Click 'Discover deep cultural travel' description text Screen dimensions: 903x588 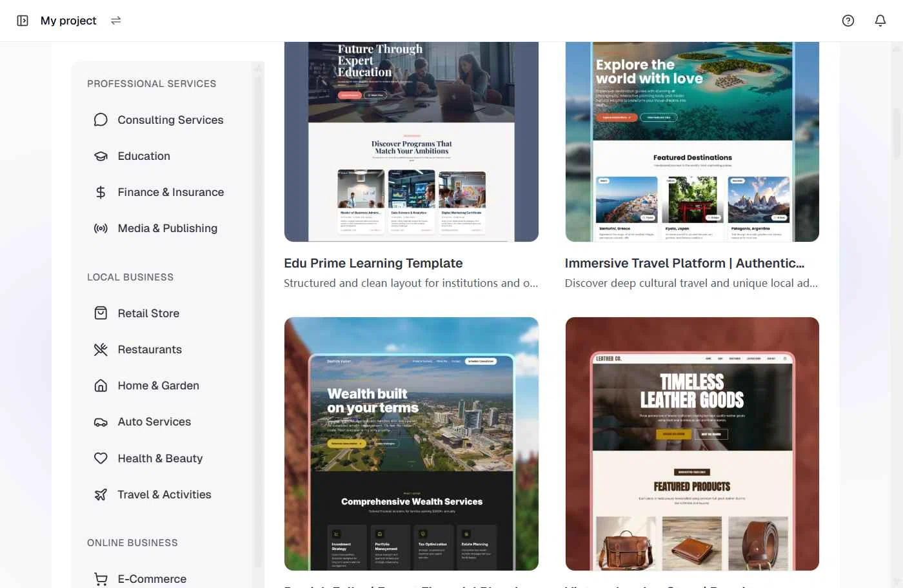point(691,283)
